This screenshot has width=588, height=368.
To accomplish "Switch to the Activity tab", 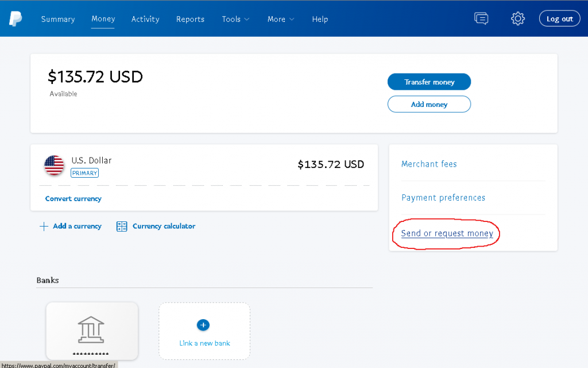I will pyautogui.click(x=145, y=18).
